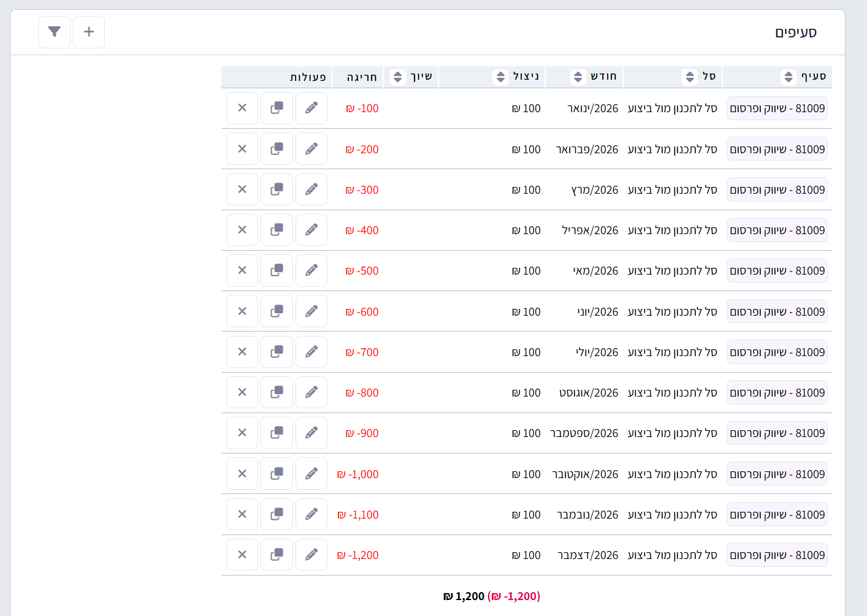Click the plus icon to add item
This screenshot has width=867, height=616.
click(89, 32)
